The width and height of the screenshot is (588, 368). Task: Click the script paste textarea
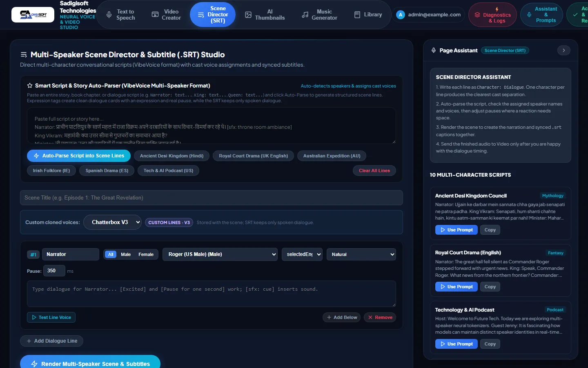pos(212,126)
